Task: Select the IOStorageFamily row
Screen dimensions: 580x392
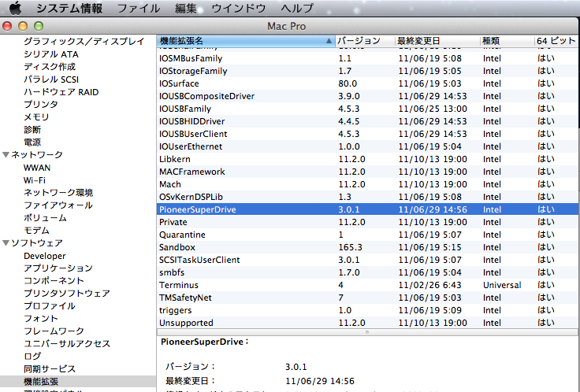Action: (367, 71)
